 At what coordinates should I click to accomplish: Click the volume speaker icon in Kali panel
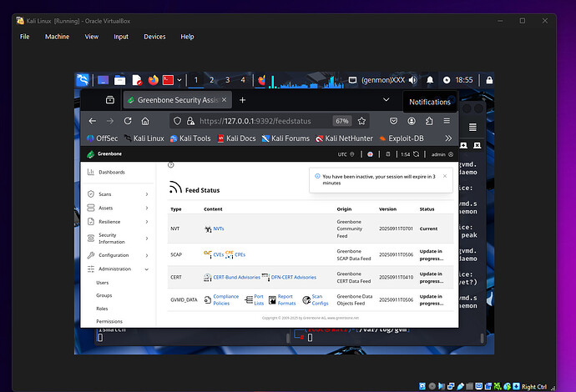(x=413, y=80)
